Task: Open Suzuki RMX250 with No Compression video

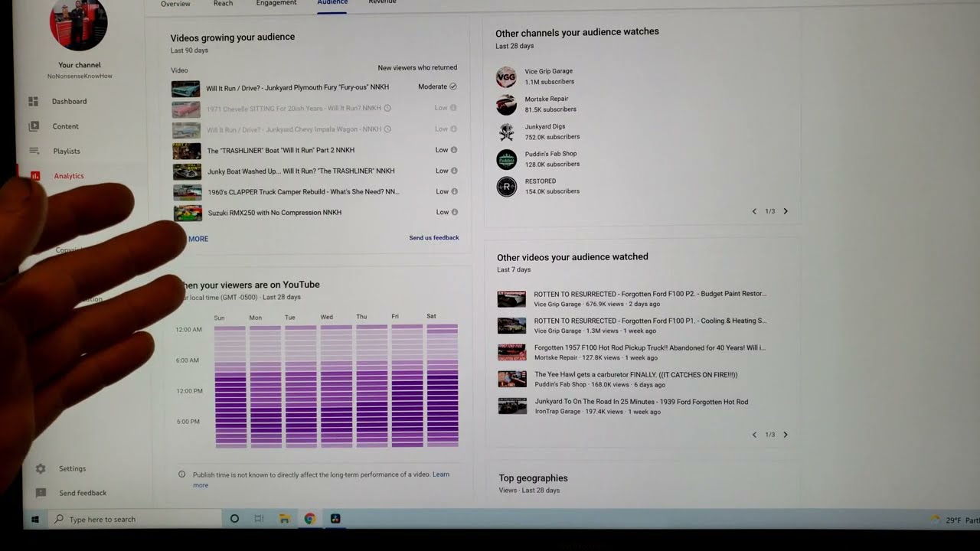Action: pyautogui.click(x=275, y=213)
